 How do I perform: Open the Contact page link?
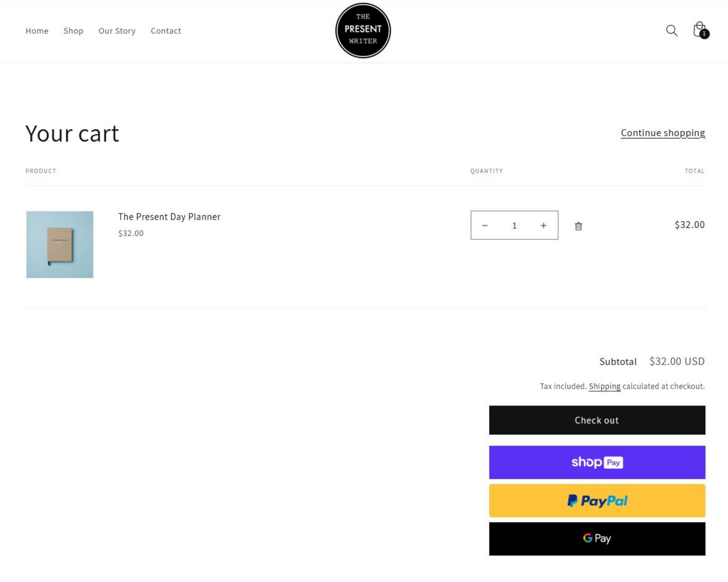coord(166,31)
